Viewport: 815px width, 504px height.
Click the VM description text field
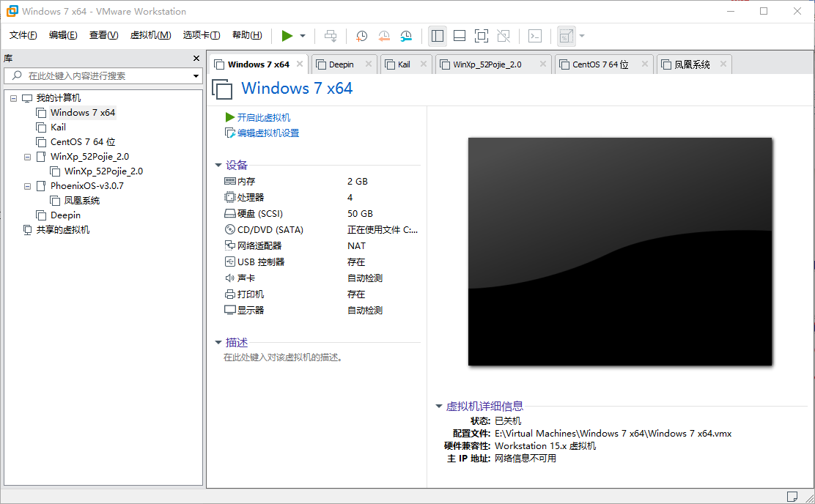click(283, 357)
